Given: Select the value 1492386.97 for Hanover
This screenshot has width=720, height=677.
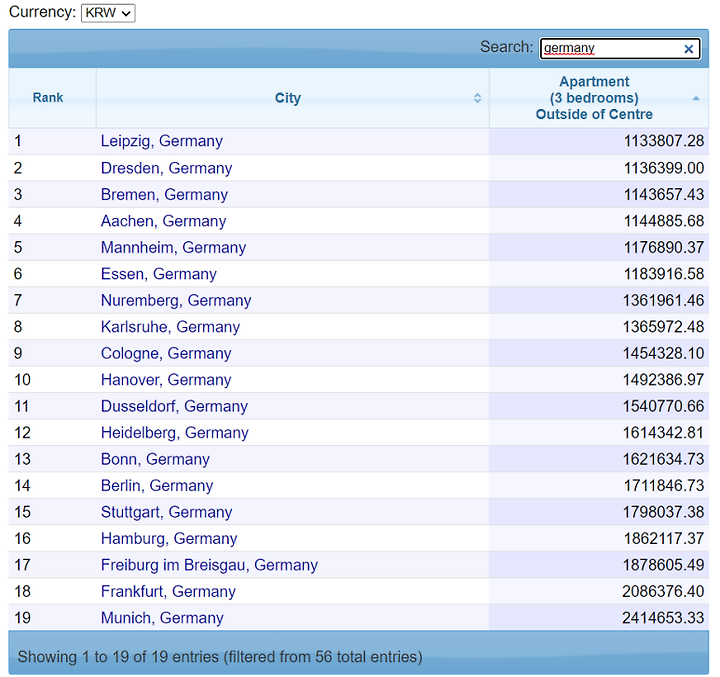Looking at the screenshot, I should [x=663, y=380].
